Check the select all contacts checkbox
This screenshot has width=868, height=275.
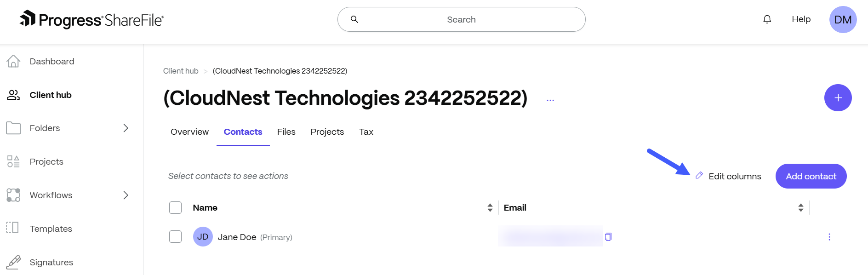point(175,207)
